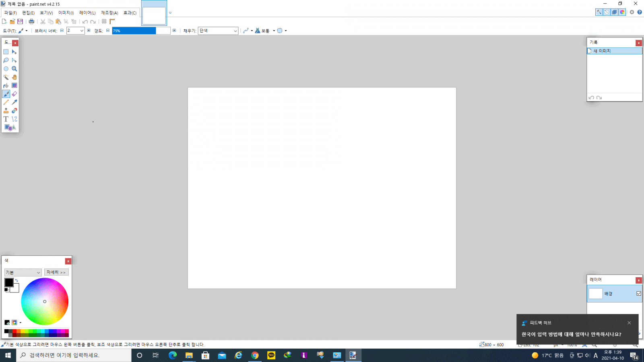Reset colors to black and white
The width and height of the screenshot is (644, 362).
tap(6, 290)
